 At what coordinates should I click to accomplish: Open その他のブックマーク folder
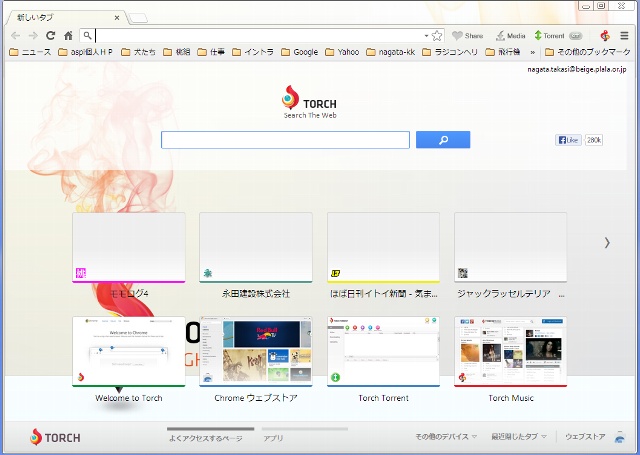click(588, 52)
